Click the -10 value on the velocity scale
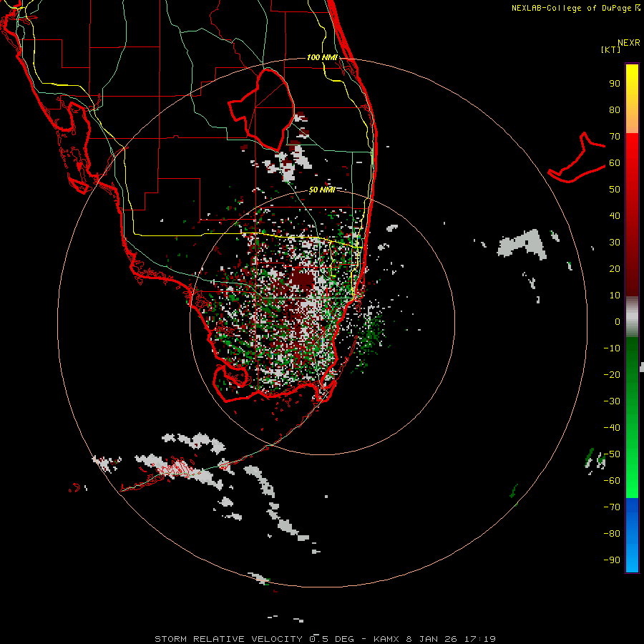644x644 pixels. [x=612, y=348]
